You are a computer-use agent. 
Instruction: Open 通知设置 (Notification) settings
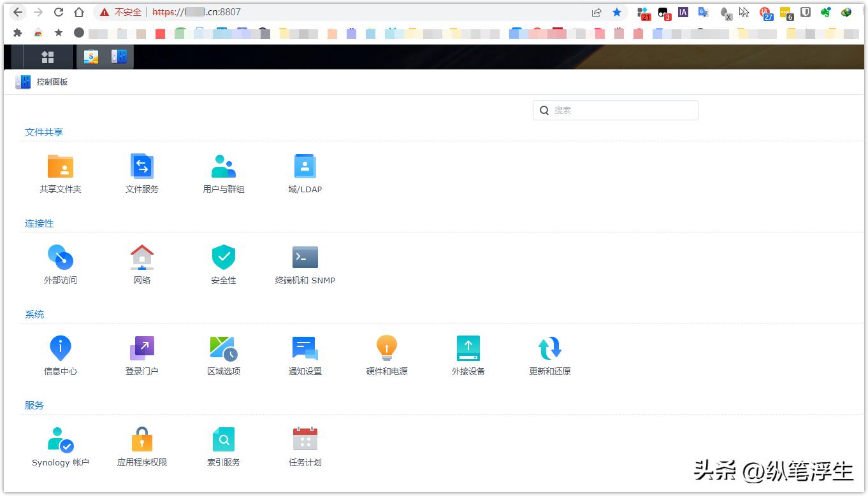pyautogui.click(x=305, y=353)
